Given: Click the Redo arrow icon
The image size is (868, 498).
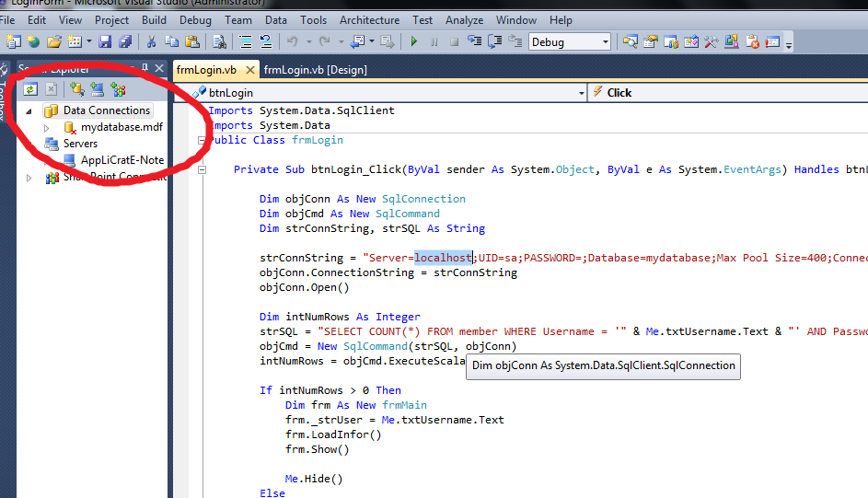Looking at the screenshot, I should click(325, 41).
